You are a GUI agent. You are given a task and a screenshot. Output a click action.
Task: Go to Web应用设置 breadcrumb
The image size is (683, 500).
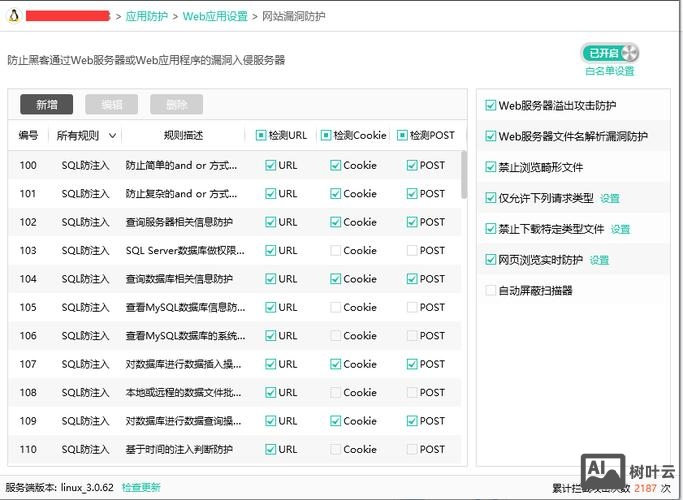(215, 16)
